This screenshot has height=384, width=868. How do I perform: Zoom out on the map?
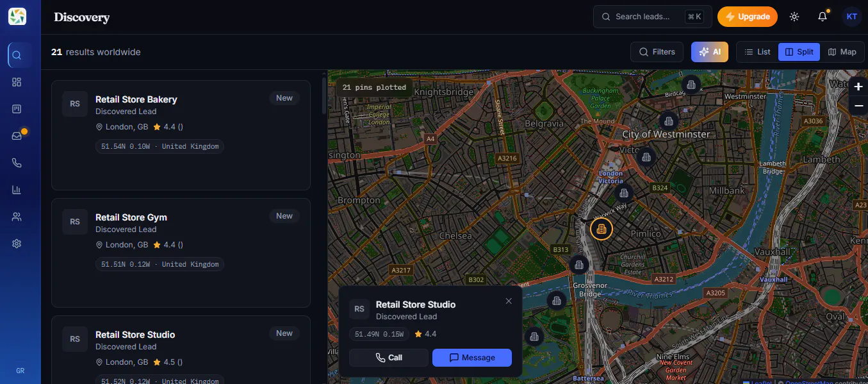tap(858, 106)
